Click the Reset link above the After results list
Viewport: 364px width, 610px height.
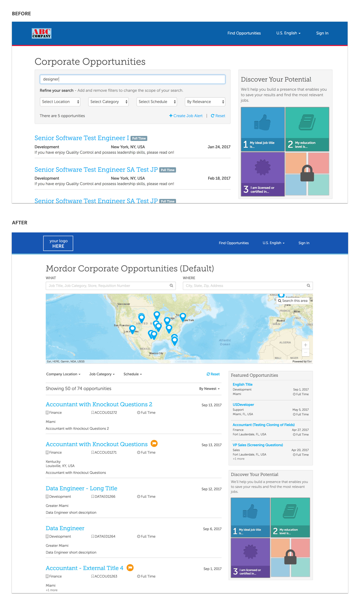coord(213,374)
